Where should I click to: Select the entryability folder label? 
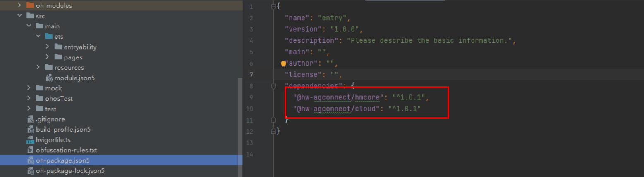pos(80,47)
